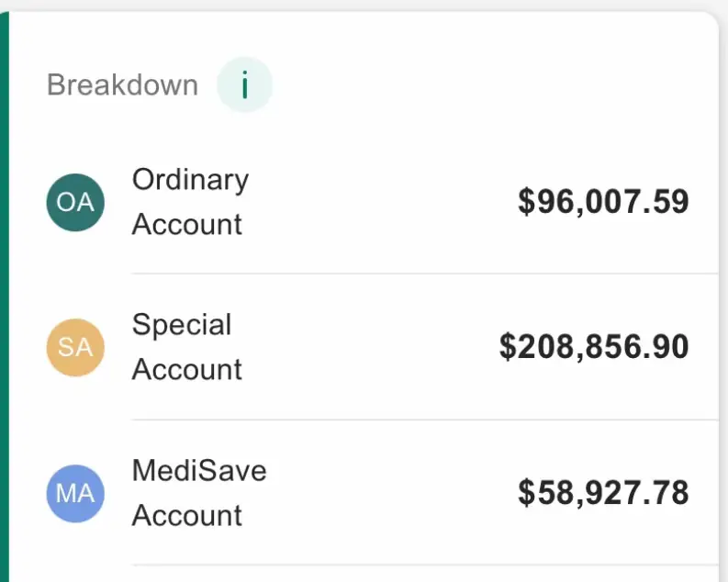Click the word Special in second row
This screenshot has width=728, height=582.
tap(182, 325)
